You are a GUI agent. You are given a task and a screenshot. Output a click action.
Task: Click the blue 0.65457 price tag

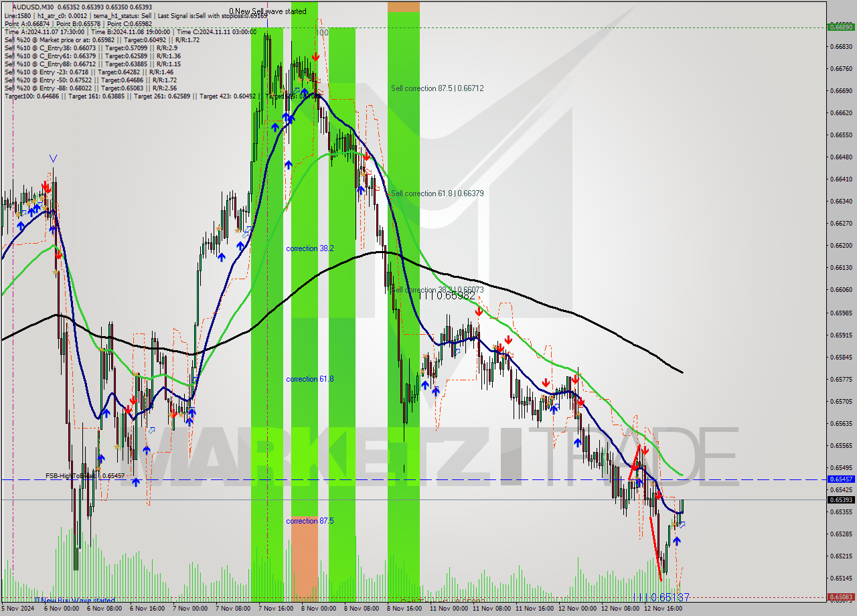[x=841, y=479]
